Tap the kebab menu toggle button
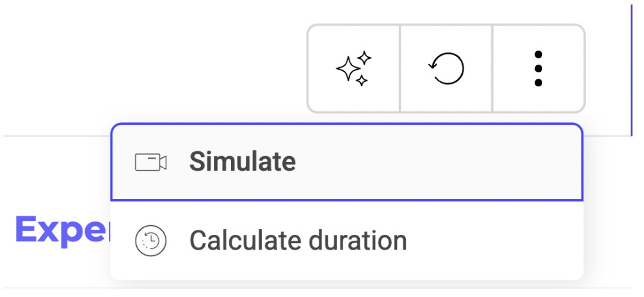Image resolution: width=644 pixels, height=297 pixels. [538, 68]
